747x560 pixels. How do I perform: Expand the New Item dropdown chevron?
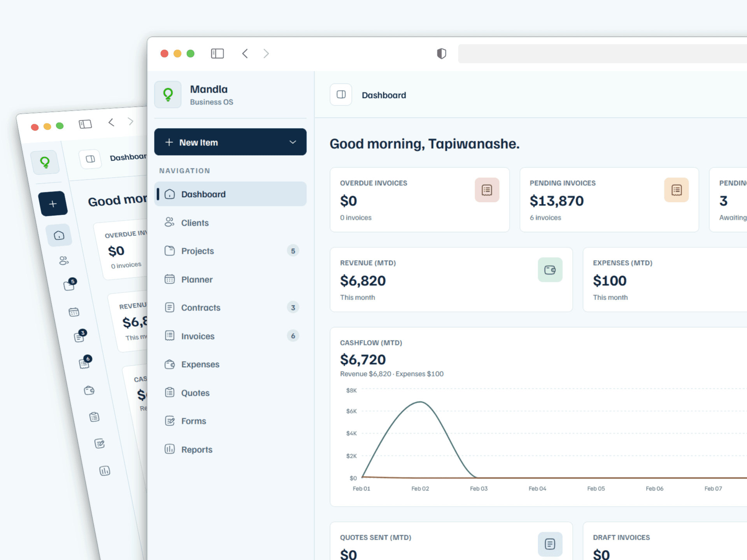[293, 142]
